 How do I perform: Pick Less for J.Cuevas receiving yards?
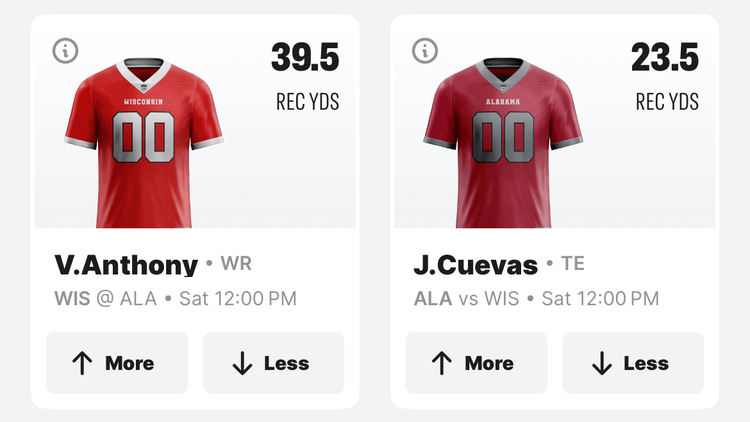pos(633,363)
